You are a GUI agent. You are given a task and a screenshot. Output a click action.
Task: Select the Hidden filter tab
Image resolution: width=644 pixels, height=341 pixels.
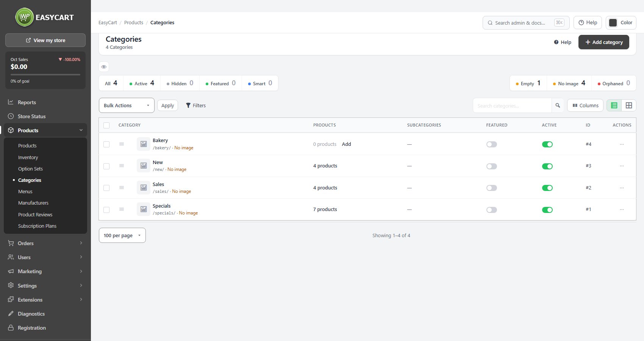coord(180,83)
